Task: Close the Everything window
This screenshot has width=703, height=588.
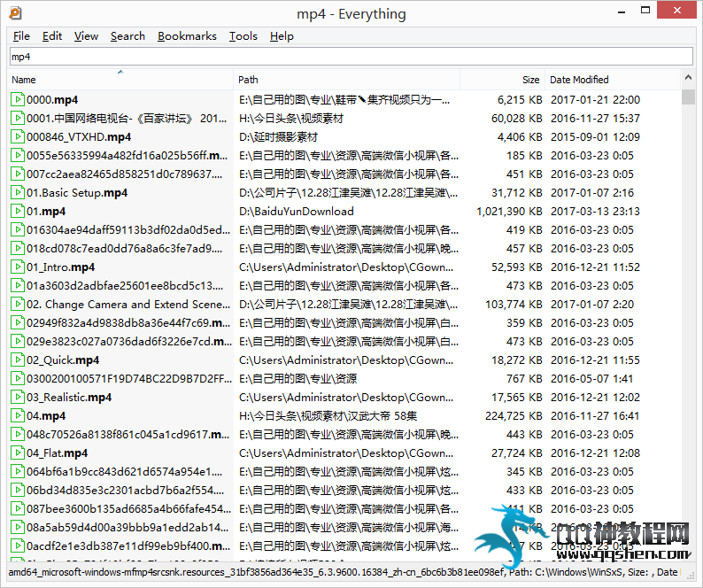Action: tap(676, 10)
